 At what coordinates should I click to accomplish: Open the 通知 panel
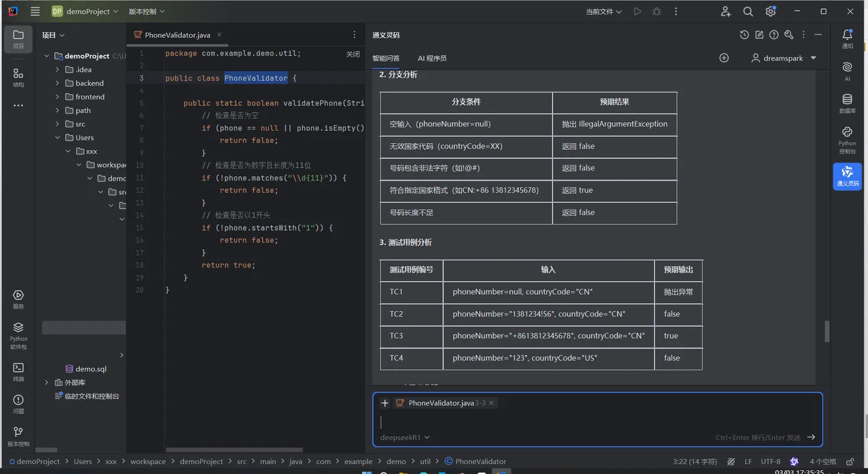847,38
